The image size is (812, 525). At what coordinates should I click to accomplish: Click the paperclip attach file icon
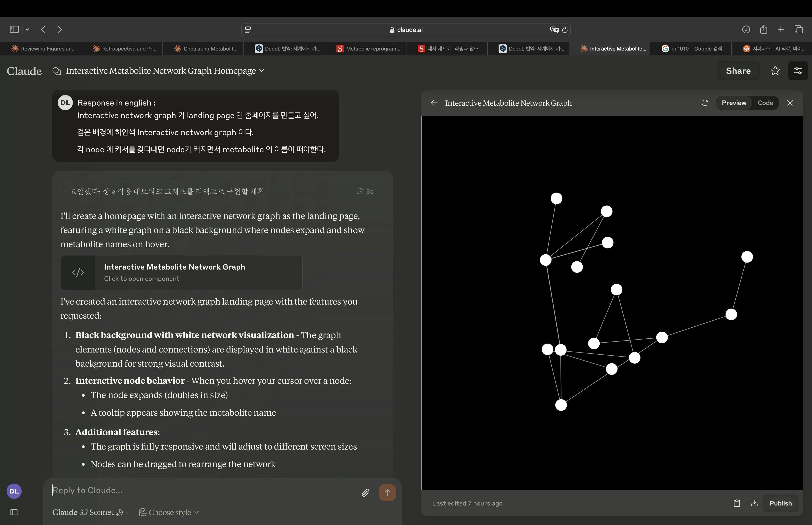[365, 493]
